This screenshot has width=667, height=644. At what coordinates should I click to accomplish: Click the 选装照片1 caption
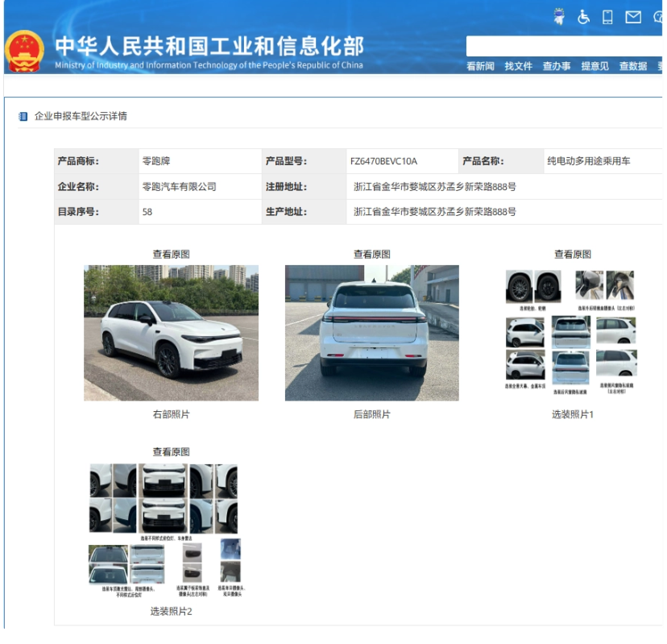(x=573, y=414)
